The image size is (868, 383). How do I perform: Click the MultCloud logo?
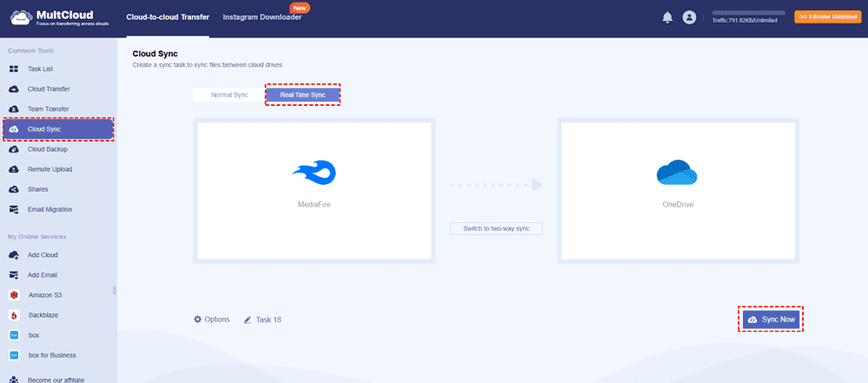[59, 17]
